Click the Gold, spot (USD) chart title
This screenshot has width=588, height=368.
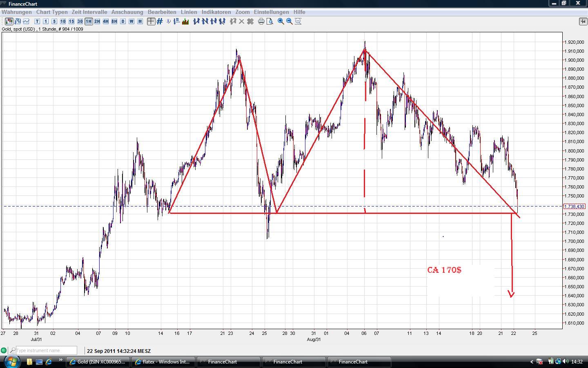tap(42, 29)
